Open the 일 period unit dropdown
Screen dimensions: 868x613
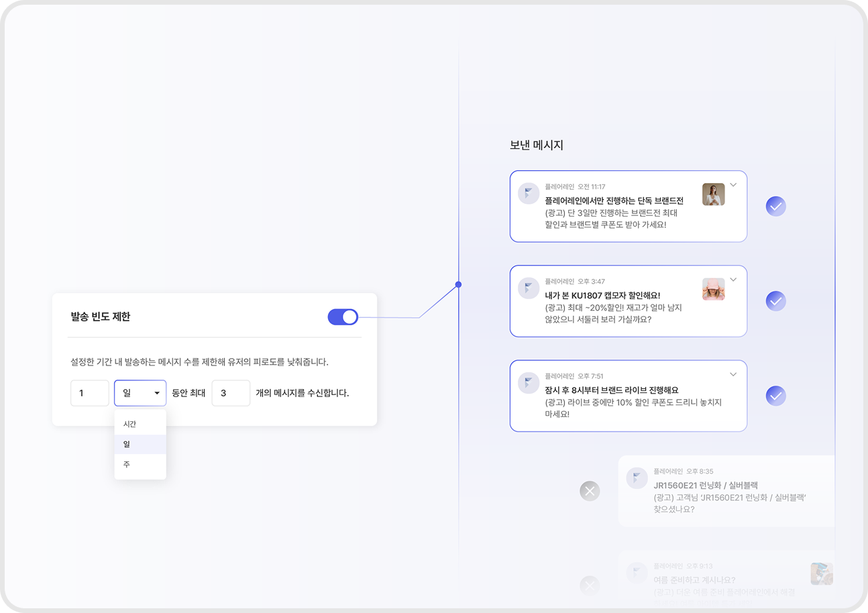click(x=140, y=393)
